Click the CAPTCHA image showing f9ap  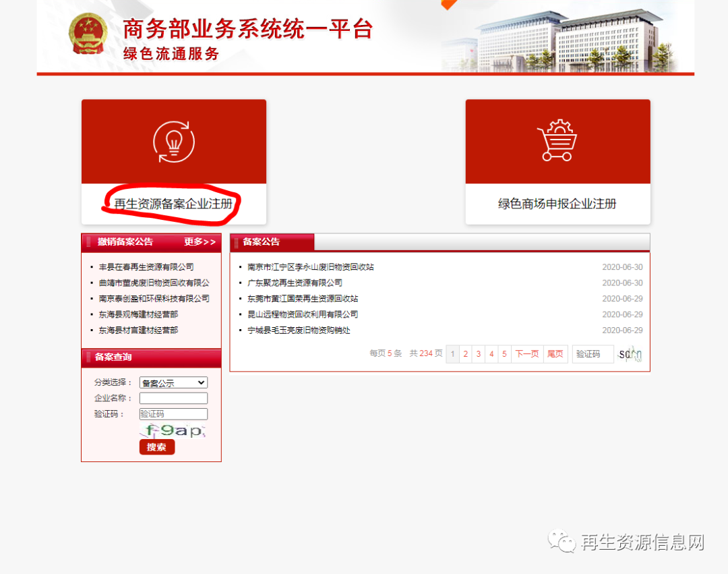173,430
